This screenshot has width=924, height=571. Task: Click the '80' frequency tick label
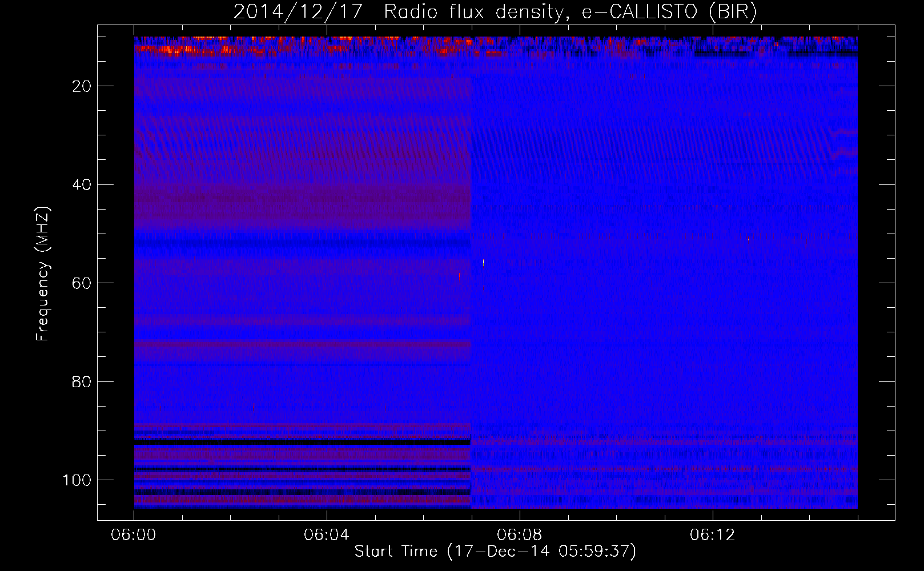(x=82, y=382)
